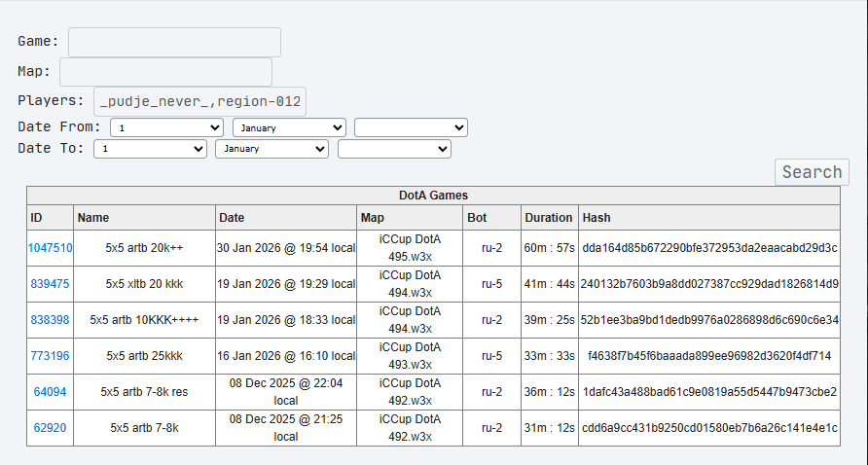The width and height of the screenshot is (868, 465).
Task: Open the Date From month dropdown
Action: click(x=289, y=127)
